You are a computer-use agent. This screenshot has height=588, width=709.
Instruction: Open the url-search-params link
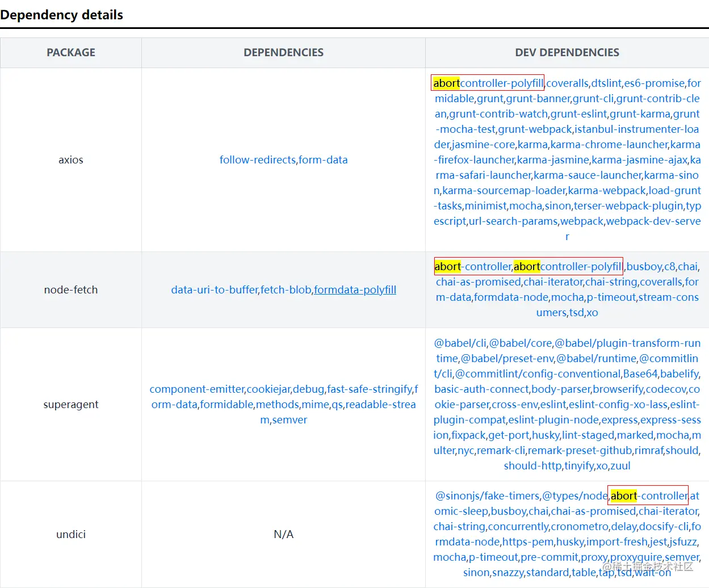click(513, 221)
